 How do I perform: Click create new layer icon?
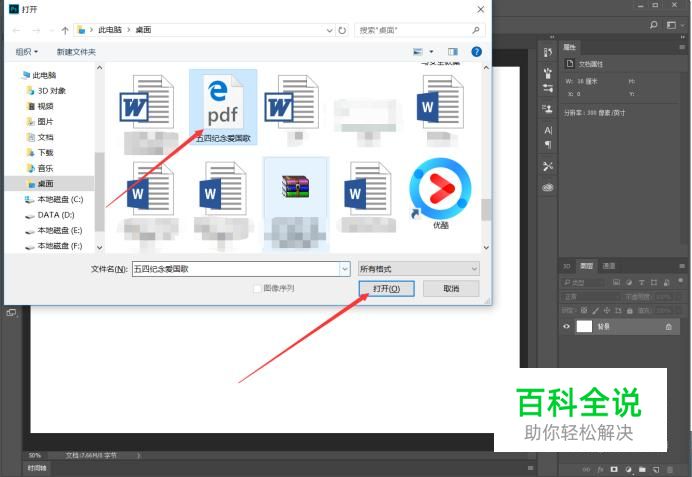click(656, 469)
